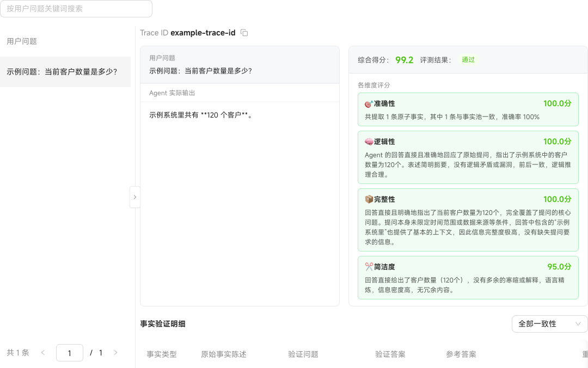Copy the Trace ID with copy icon

[x=244, y=33]
